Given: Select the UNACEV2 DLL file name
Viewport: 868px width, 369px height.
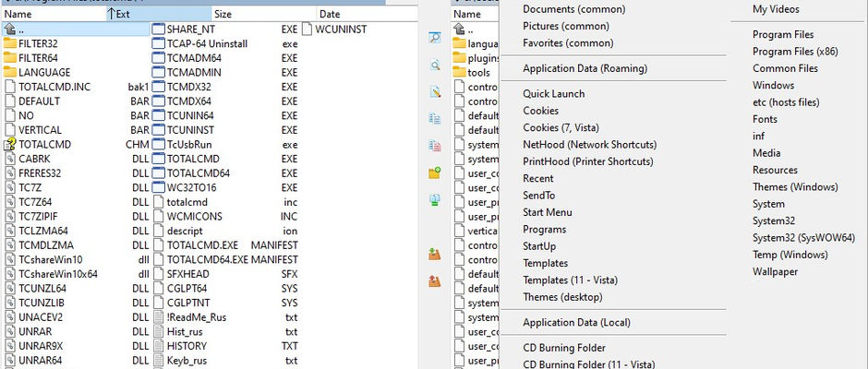Looking at the screenshot, I should tap(41, 317).
